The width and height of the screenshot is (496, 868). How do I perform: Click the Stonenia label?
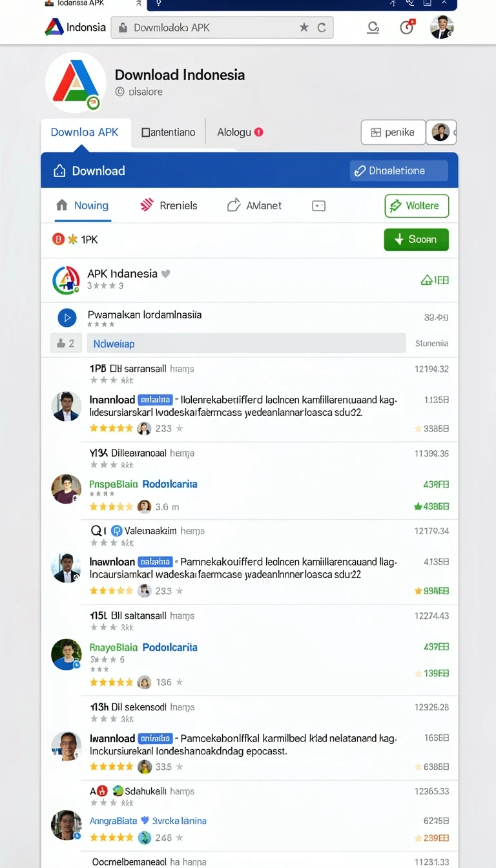(431, 344)
